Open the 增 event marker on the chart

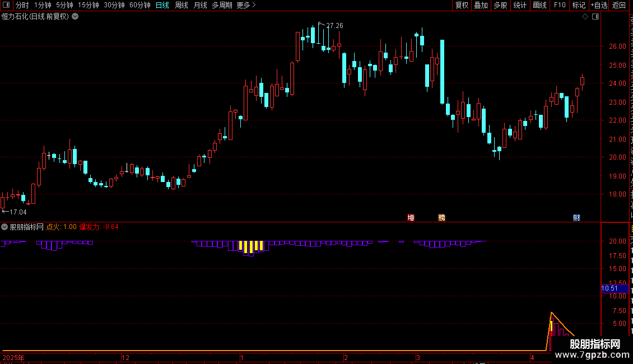[x=411, y=217]
